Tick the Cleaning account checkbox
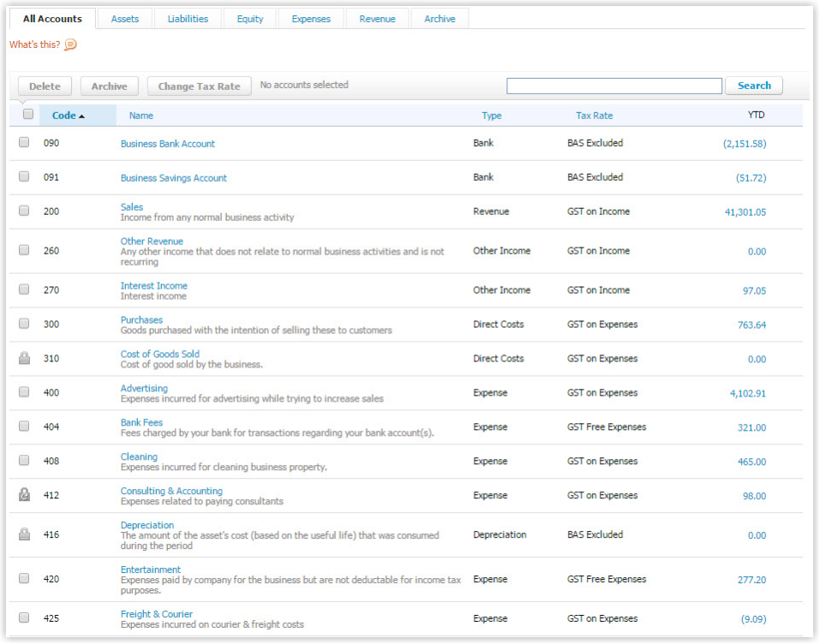Screen dimensions: 820x644 coord(24,460)
